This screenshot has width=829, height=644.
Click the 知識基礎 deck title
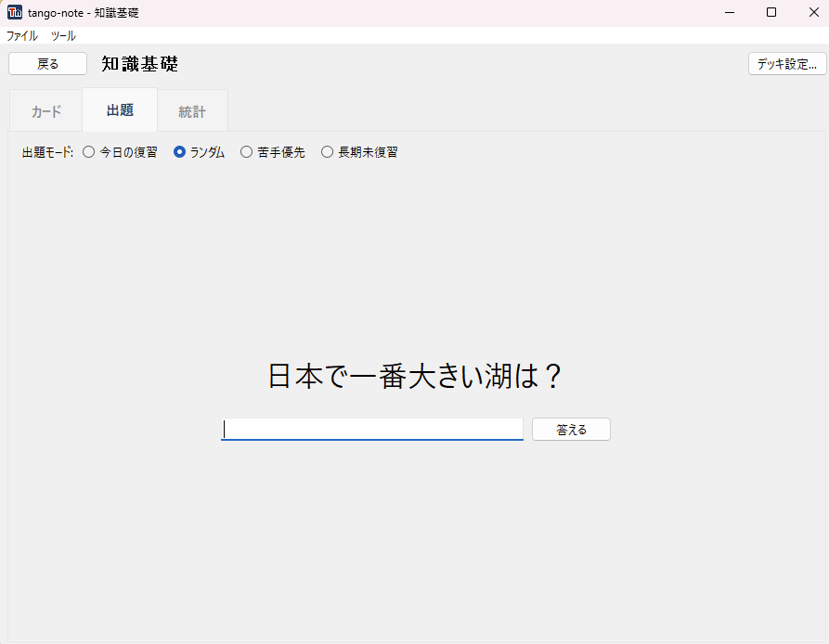point(140,64)
